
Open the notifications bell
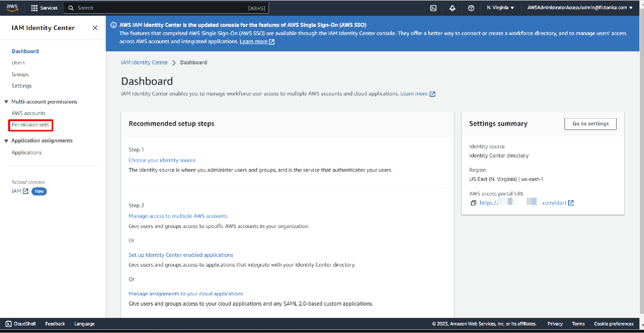pos(452,8)
